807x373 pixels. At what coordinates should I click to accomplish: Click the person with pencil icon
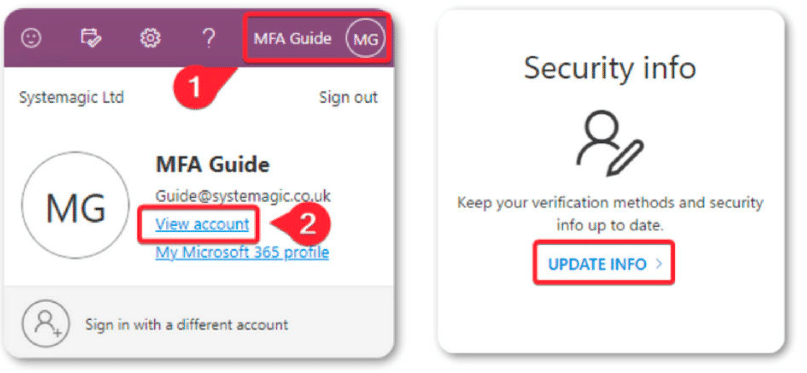point(609,144)
